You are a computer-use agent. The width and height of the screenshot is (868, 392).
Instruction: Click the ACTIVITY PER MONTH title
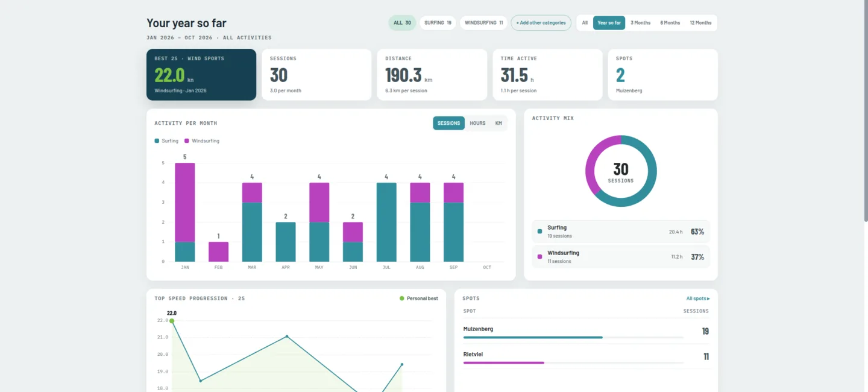click(x=186, y=123)
